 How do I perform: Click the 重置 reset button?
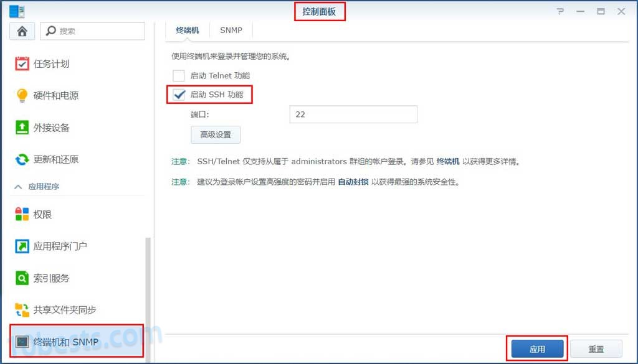click(596, 349)
